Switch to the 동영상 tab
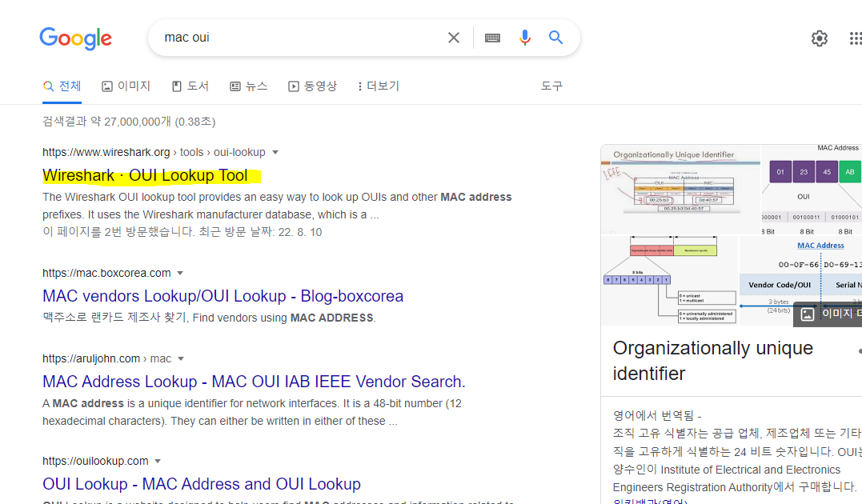This screenshot has width=862, height=504. (x=312, y=86)
